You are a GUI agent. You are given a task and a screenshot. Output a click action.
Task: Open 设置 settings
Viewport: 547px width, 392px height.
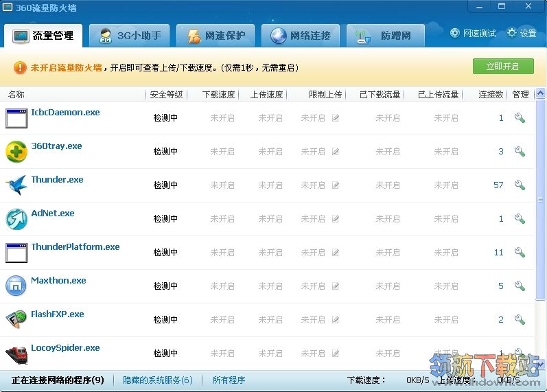(x=522, y=34)
